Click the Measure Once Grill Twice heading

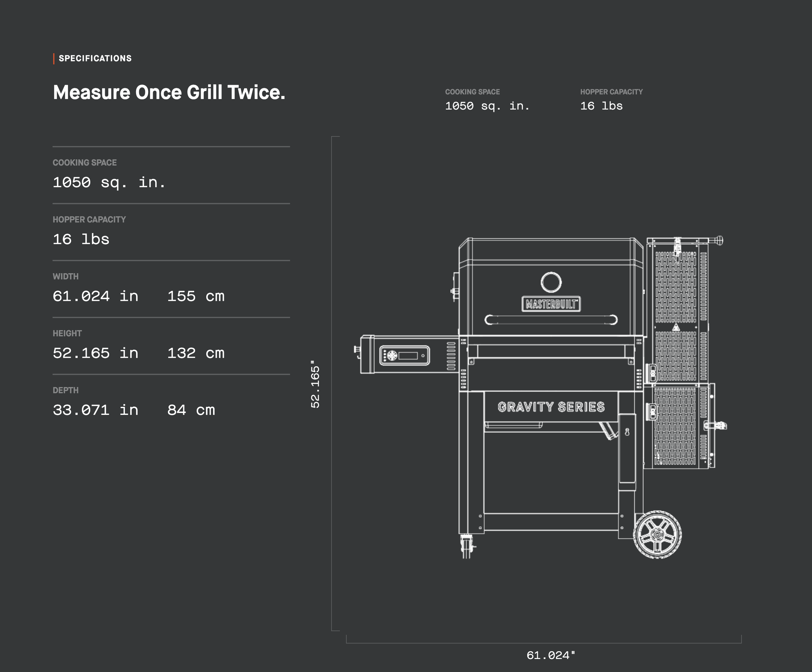(169, 93)
